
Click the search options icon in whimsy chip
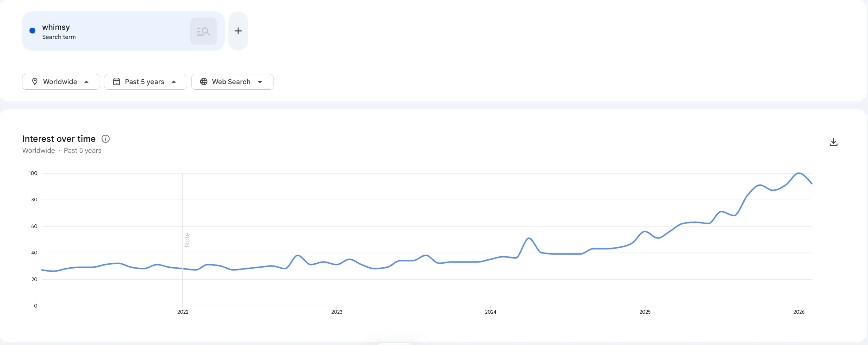(203, 31)
